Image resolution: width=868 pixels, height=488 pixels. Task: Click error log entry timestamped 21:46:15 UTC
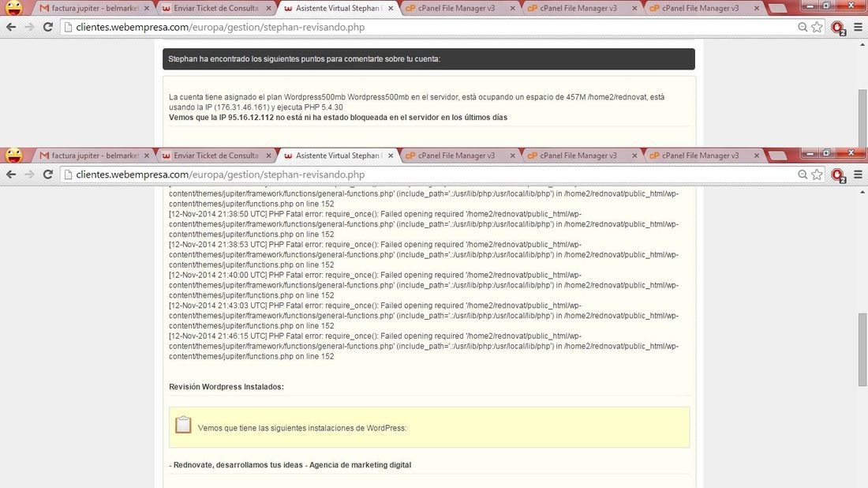coord(424,346)
